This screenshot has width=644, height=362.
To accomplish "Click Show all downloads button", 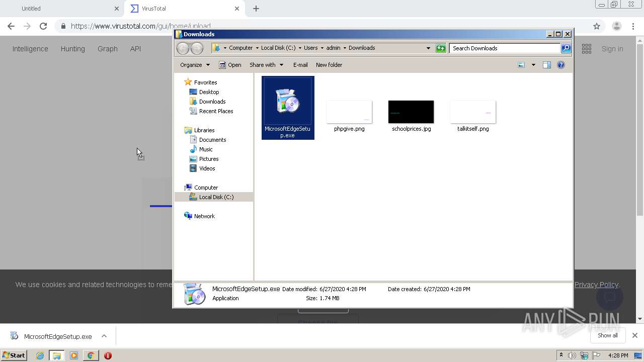I will [608, 335].
